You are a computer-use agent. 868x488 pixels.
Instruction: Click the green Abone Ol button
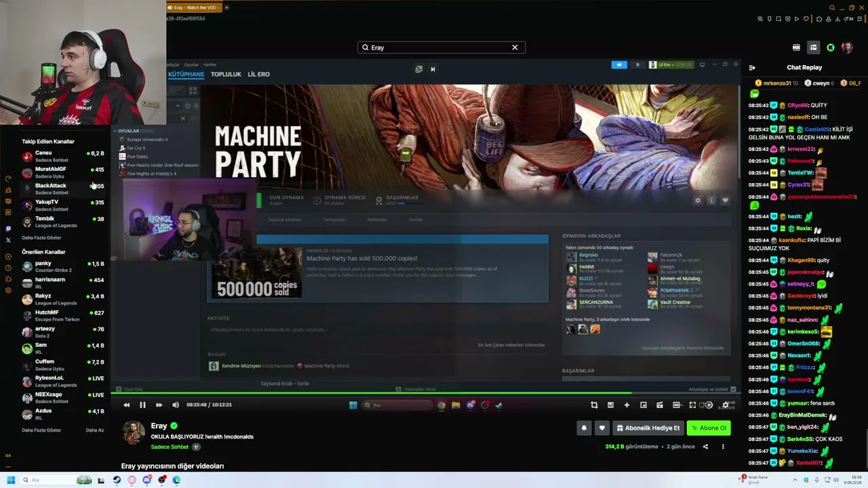coord(709,428)
